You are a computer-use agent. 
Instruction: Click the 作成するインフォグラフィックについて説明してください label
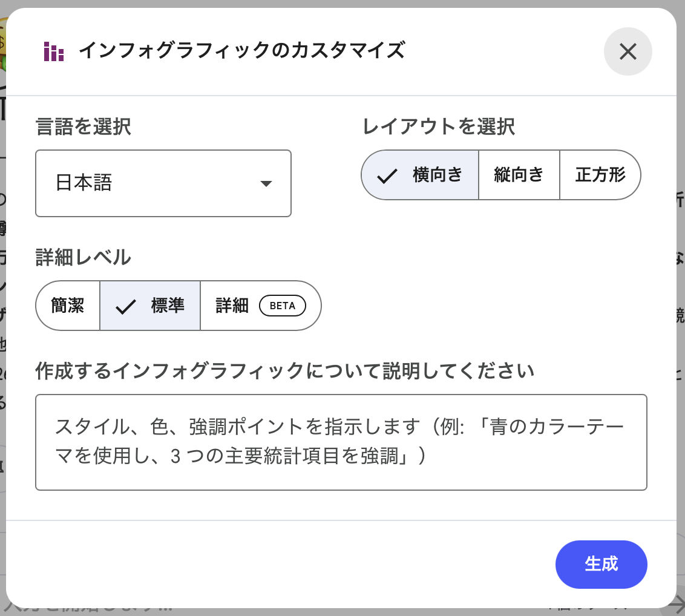284,370
